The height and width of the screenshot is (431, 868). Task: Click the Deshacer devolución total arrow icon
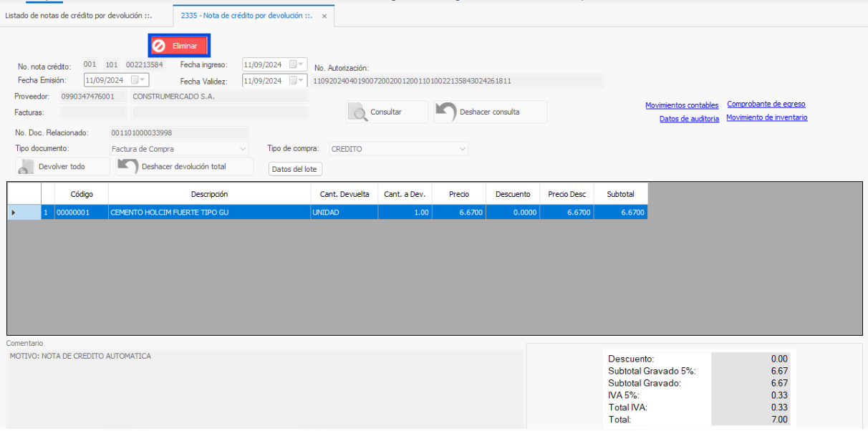(x=128, y=167)
